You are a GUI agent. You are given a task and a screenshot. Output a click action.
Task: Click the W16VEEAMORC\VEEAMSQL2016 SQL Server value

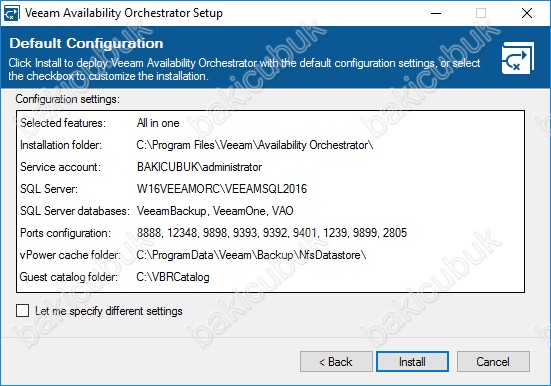pos(222,189)
